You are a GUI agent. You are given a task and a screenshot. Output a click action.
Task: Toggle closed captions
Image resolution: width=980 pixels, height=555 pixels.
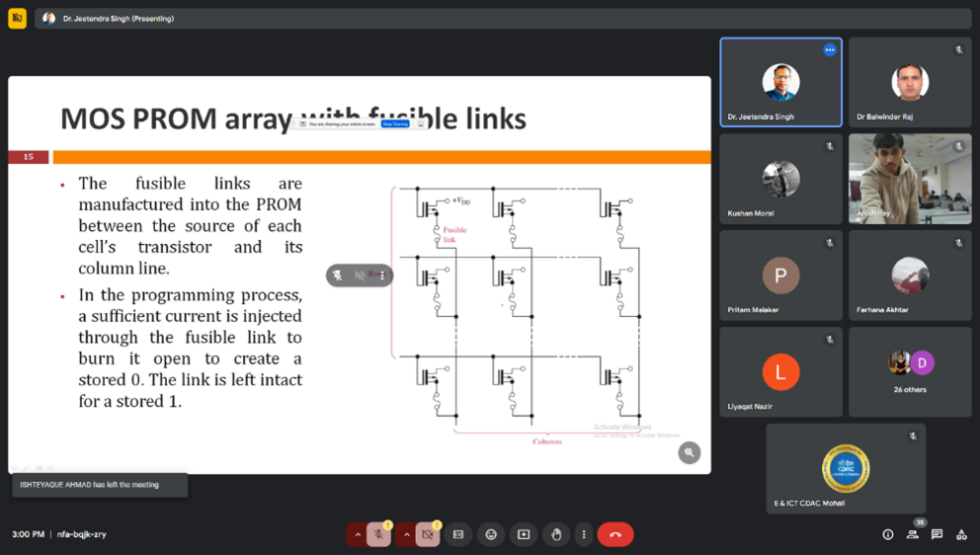(458, 534)
